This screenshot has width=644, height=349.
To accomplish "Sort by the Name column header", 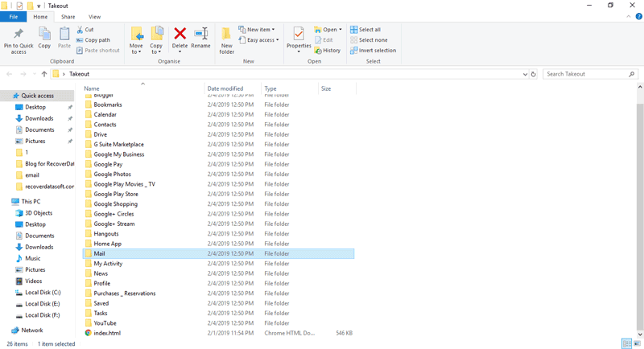I will tap(143, 88).
